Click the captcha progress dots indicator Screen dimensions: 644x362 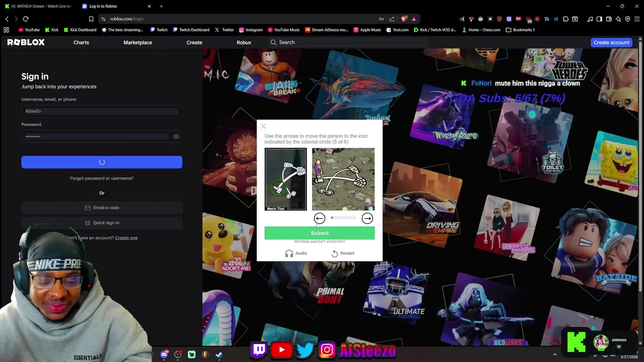(x=343, y=218)
